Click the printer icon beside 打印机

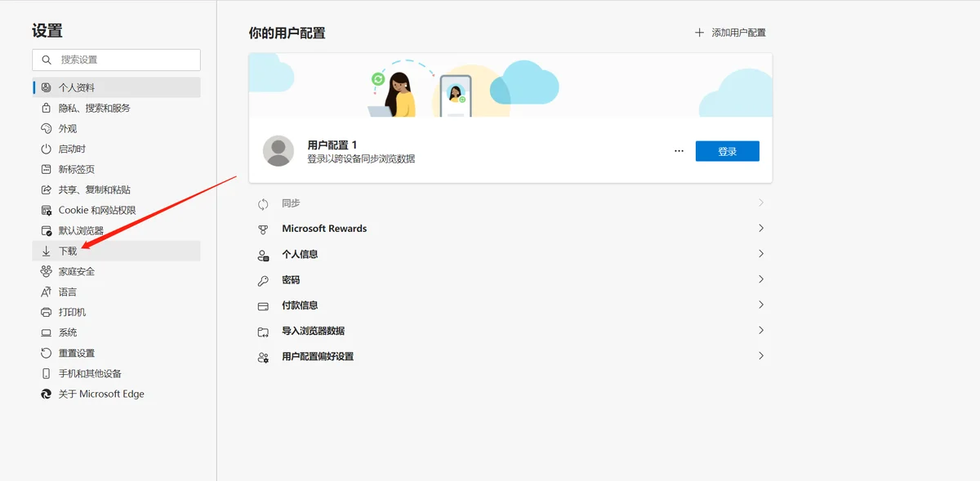(47, 312)
